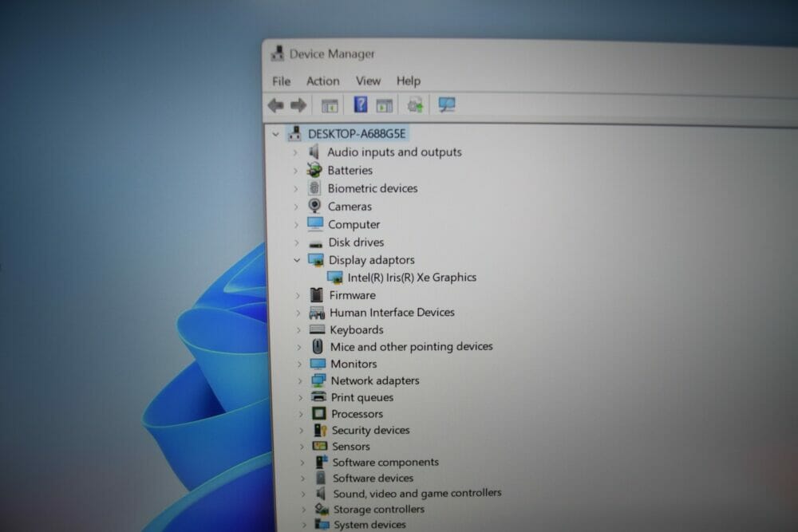Click the Network adapters icon
798x532 pixels.
pyautogui.click(x=318, y=380)
